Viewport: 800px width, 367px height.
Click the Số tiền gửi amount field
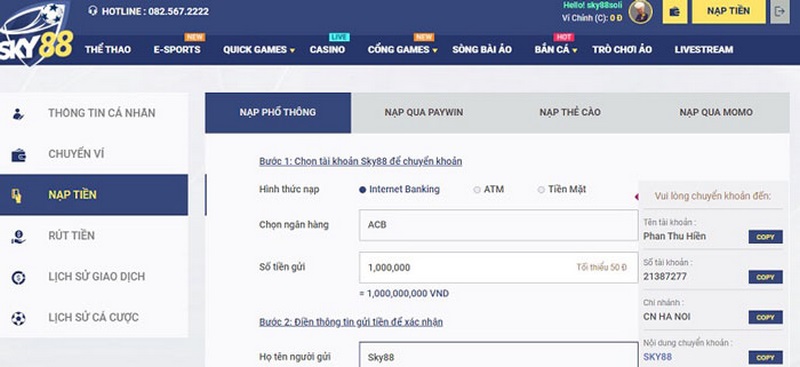click(498, 267)
